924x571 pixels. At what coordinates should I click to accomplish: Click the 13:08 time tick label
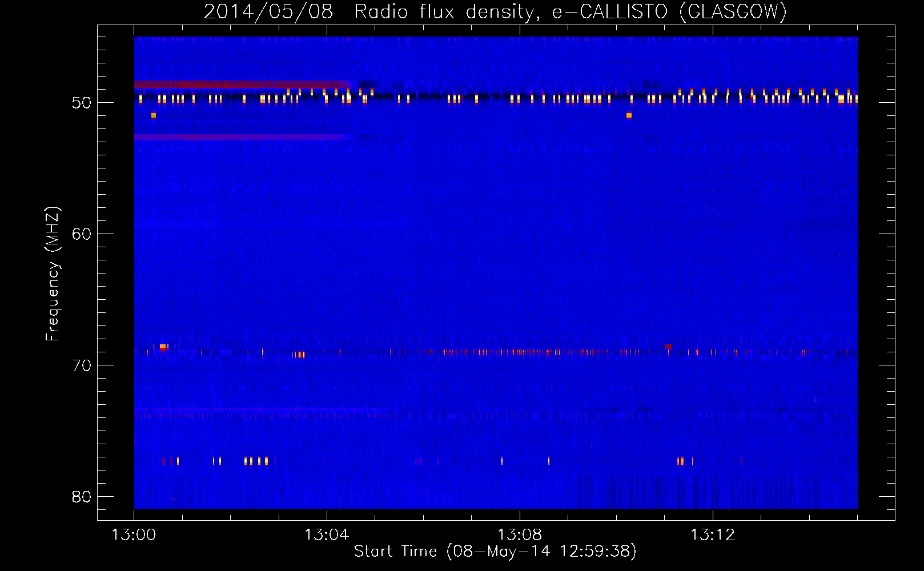point(520,535)
